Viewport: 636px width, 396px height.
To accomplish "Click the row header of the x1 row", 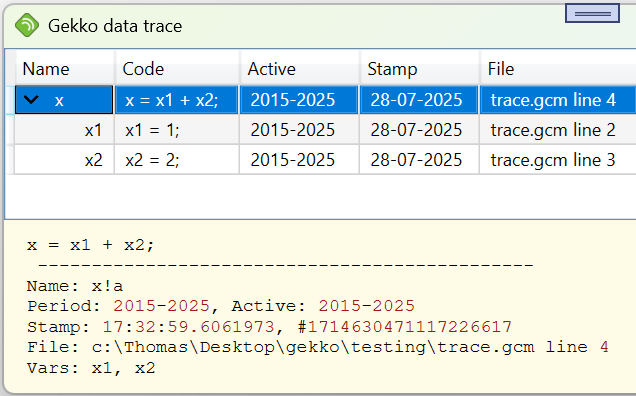I will (9, 130).
